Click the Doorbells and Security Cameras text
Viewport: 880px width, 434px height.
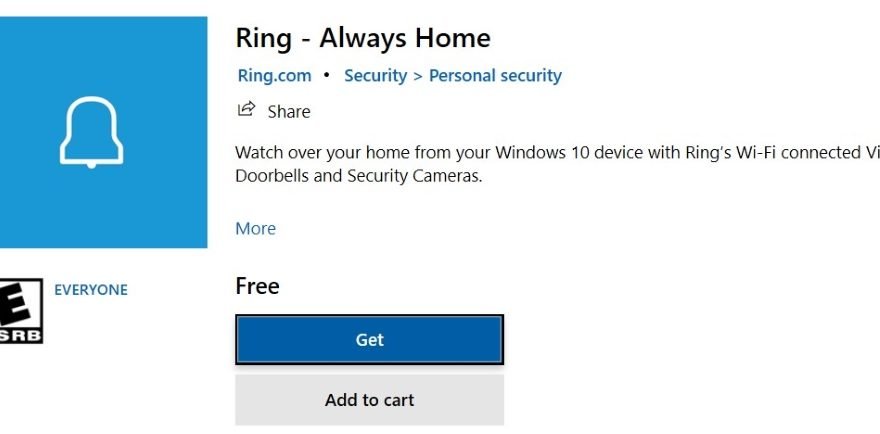[x=358, y=176]
